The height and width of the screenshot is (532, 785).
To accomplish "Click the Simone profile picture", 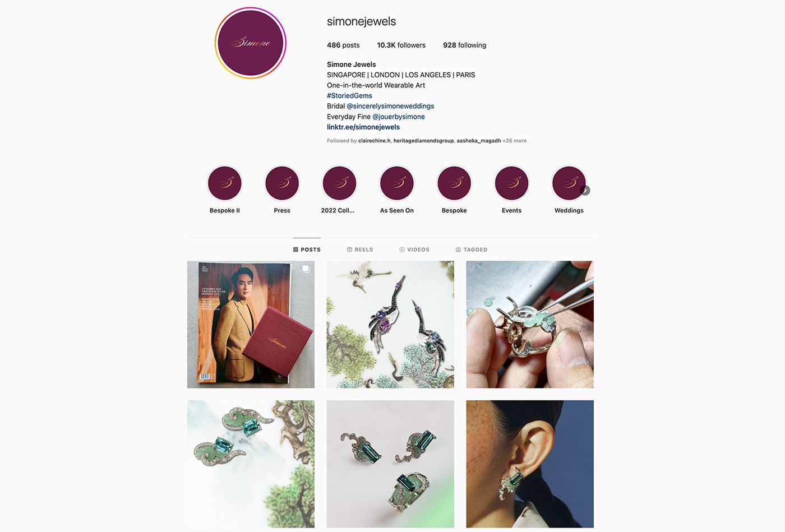I will (x=251, y=43).
